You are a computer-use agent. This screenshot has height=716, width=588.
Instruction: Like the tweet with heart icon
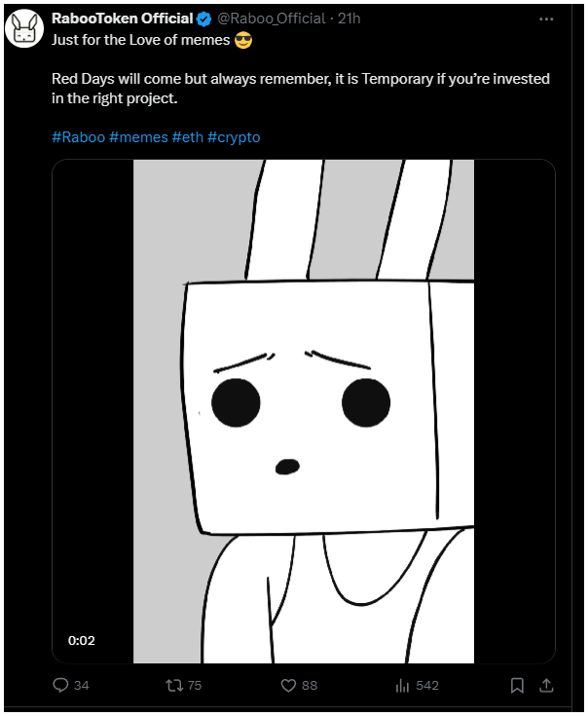coord(288,685)
